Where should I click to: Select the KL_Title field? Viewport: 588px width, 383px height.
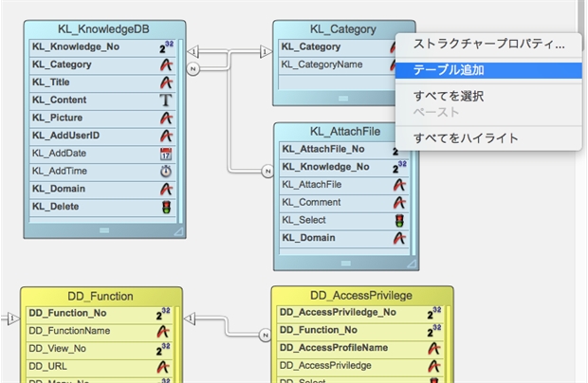[x=102, y=82]
